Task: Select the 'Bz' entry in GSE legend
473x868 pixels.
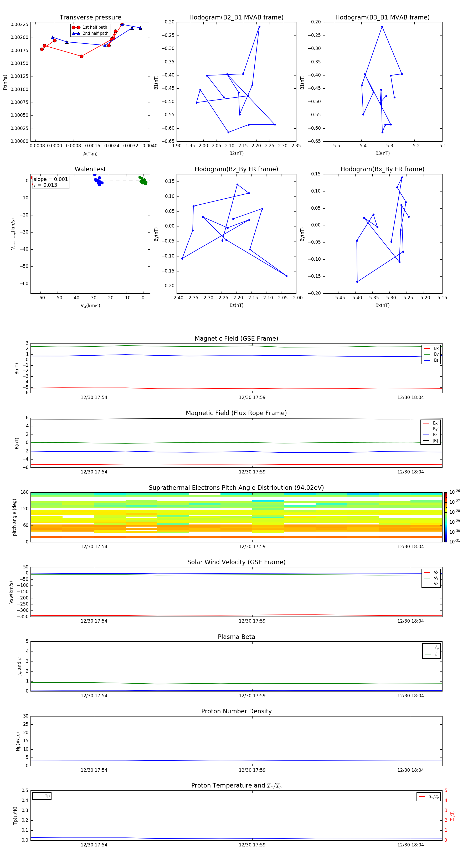Action: coord(431,360)
